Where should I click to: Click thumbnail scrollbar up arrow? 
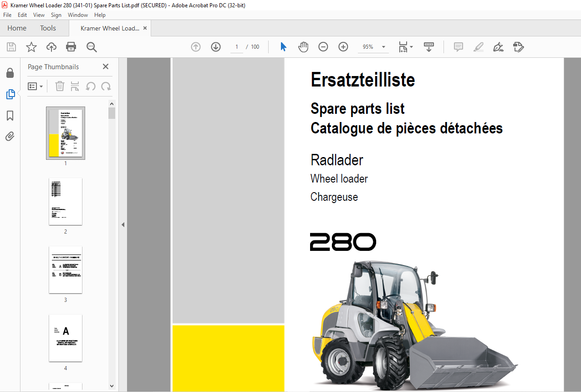tap(112, 103)
